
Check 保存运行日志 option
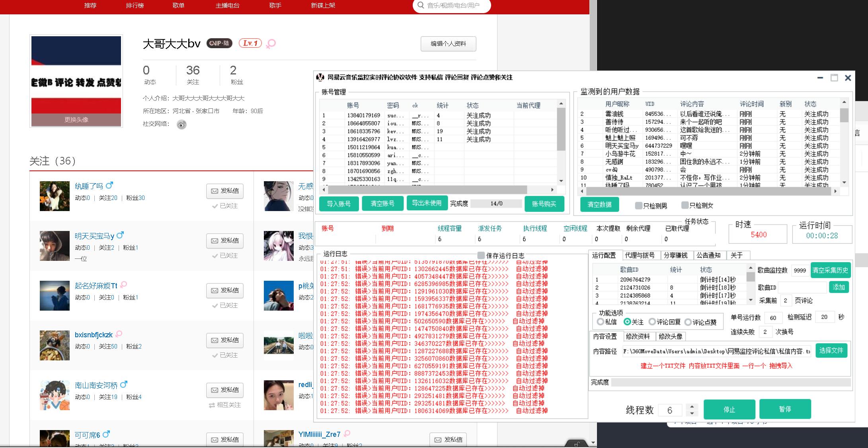(x=481, y=255)
